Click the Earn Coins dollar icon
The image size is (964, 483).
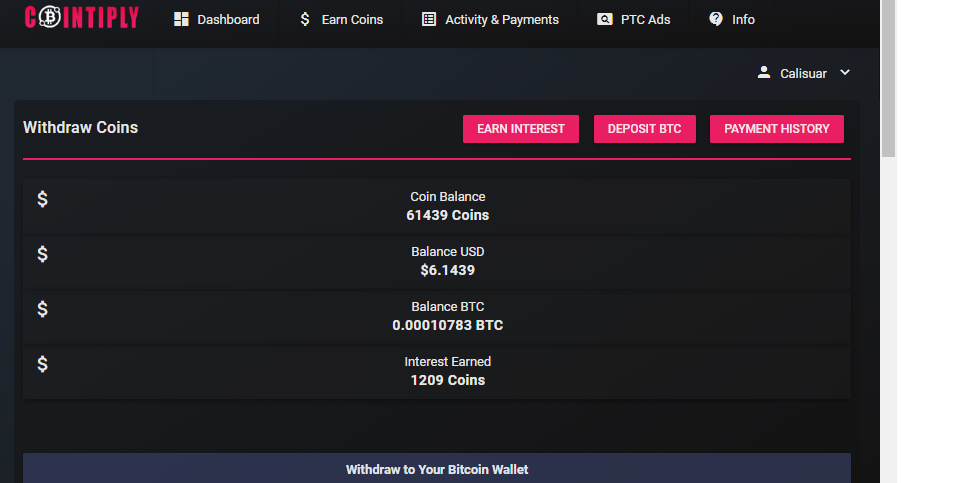[305, 19]
